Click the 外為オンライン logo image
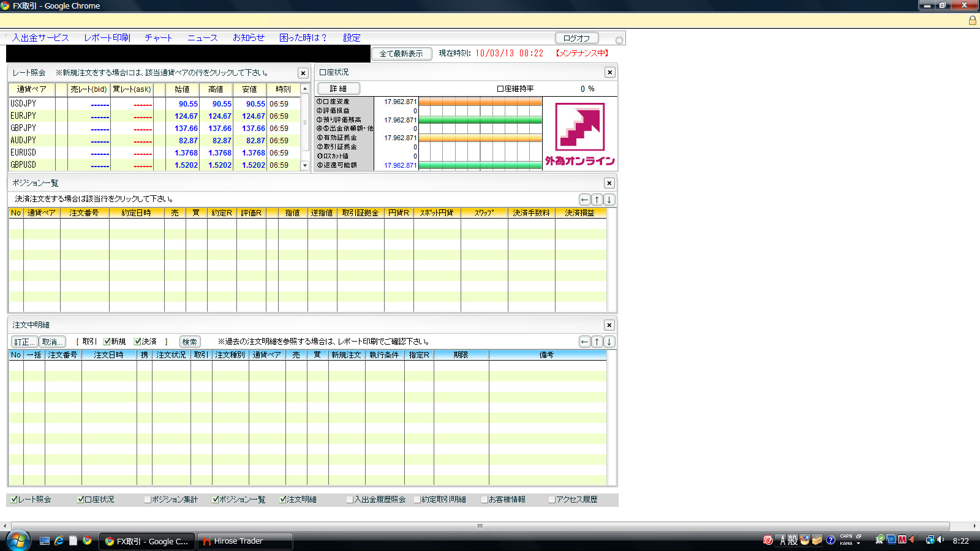 [580, 134]
